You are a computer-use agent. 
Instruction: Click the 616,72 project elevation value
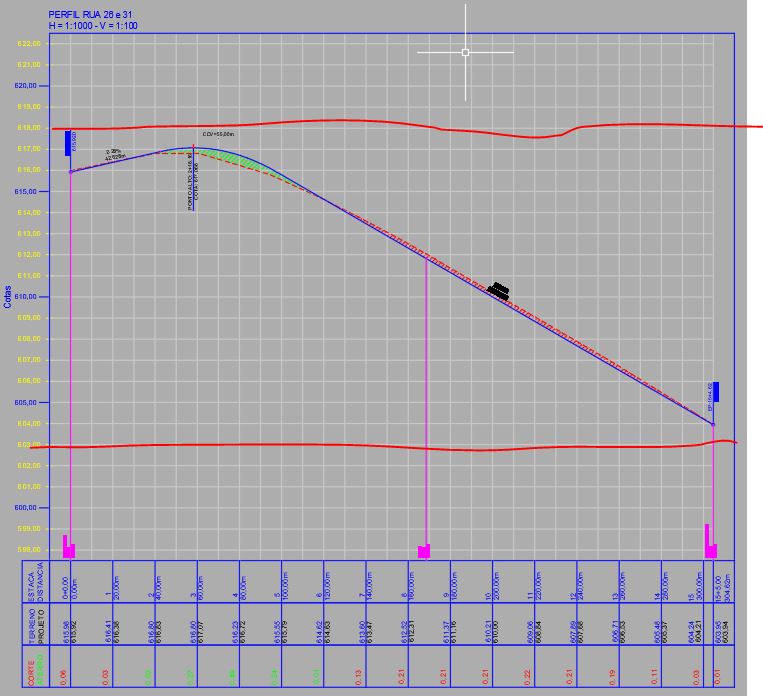click(x=243, y=632)
